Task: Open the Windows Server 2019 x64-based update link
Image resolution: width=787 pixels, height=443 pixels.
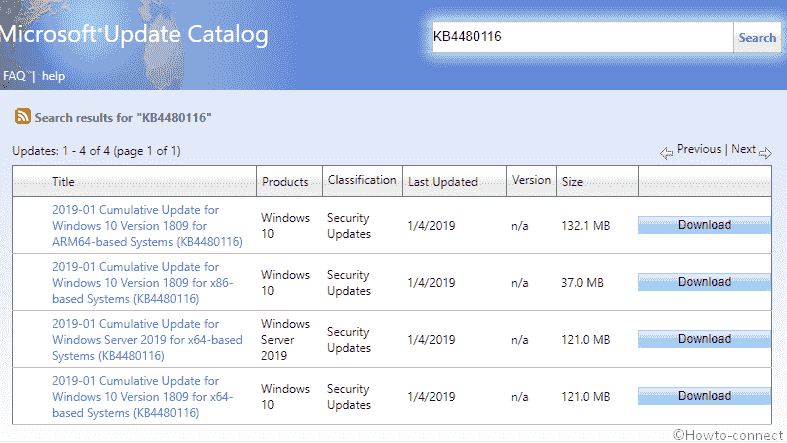Action: coord(147,340)
